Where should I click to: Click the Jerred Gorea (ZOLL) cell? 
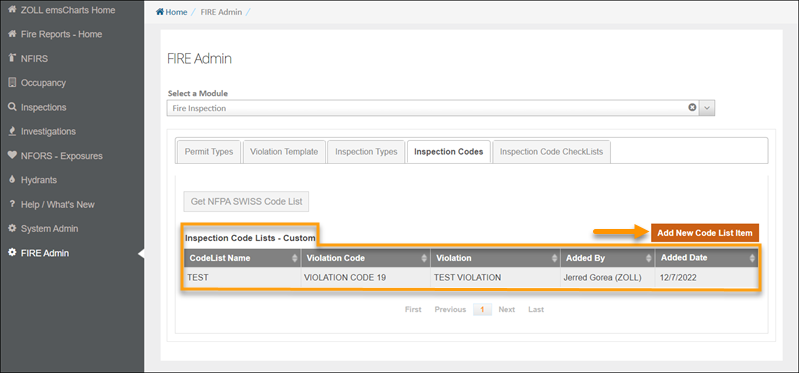(607, 278)
